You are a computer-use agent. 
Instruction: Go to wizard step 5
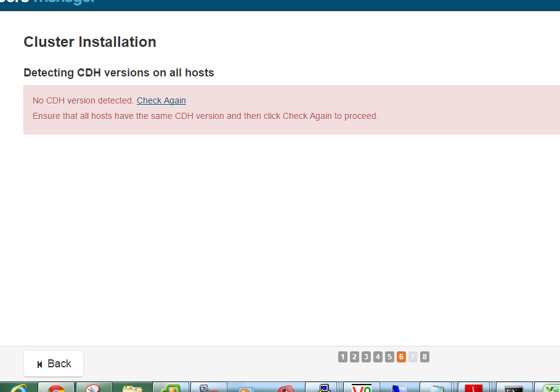coord(389,357)
